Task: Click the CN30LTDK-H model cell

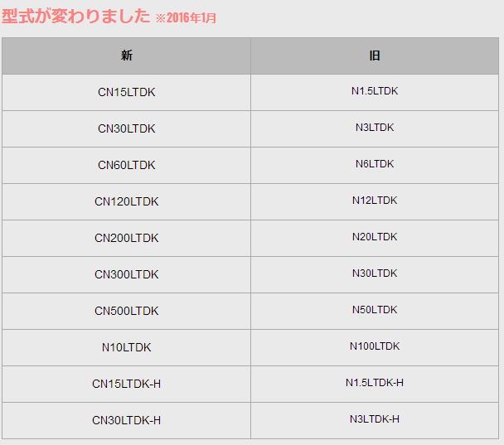Action: (126, 420)
